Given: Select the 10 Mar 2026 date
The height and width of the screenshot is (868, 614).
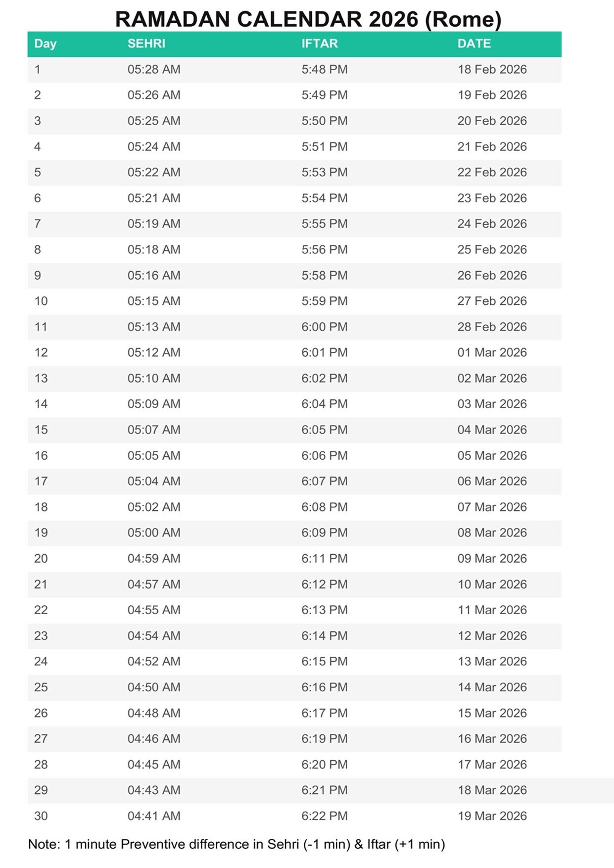Looking at the screenshot, I should (x=492, y=584).
